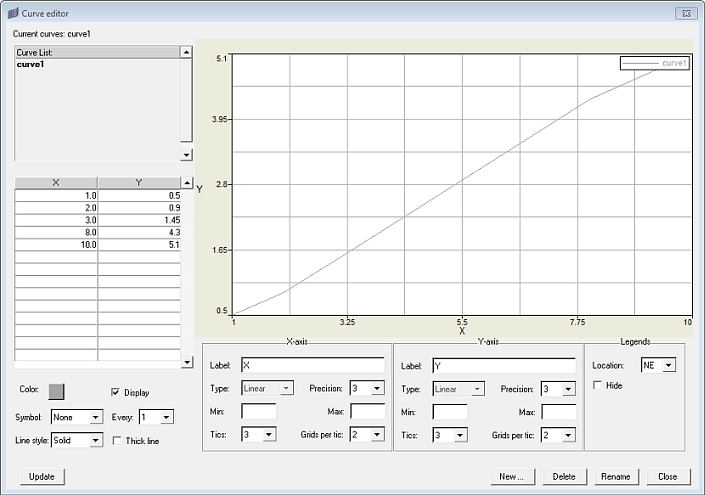Click the Delete button

tap(564, 477)
